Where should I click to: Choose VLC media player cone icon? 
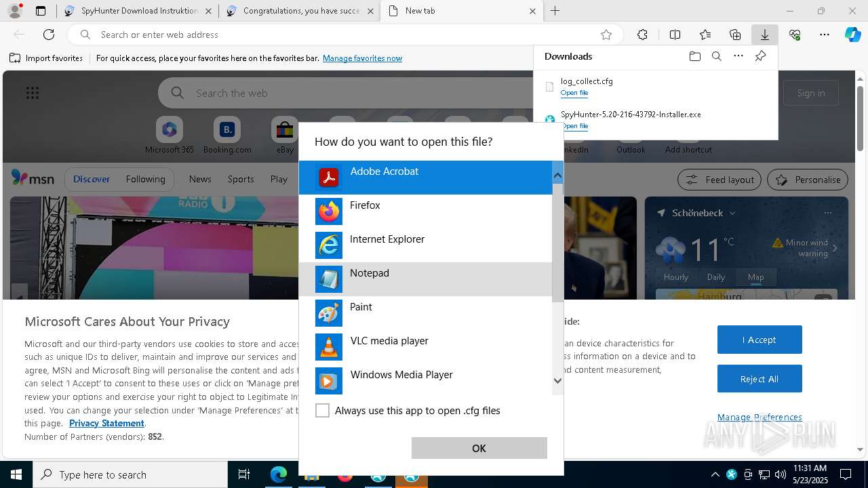point(329,347)
